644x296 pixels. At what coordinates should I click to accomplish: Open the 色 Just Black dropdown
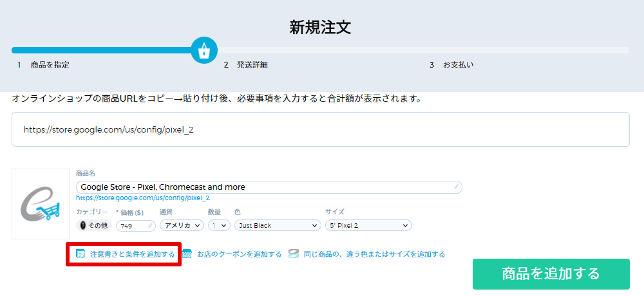278,225
